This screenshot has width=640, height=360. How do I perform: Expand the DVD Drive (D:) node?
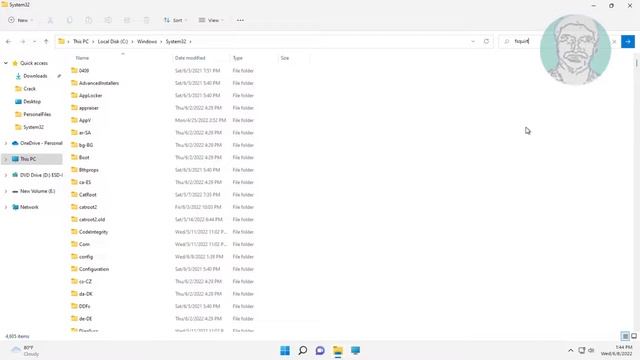[6, 175]
